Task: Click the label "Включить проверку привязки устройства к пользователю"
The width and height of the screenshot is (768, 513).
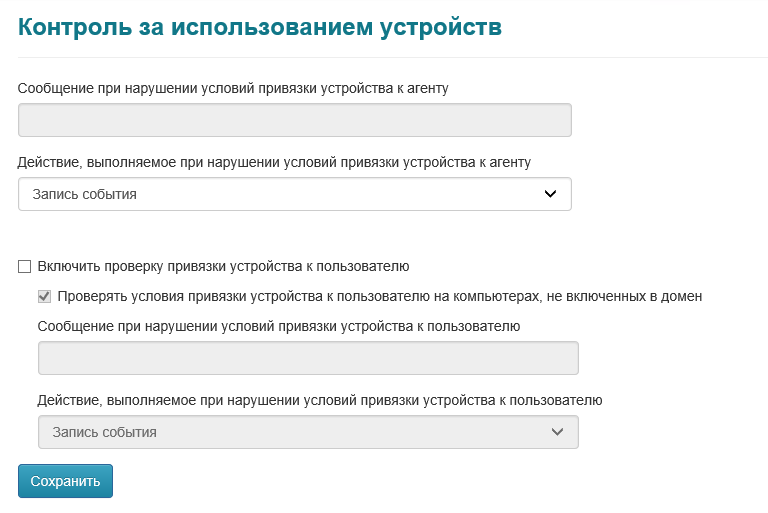Action: click(x=223, y=266)
